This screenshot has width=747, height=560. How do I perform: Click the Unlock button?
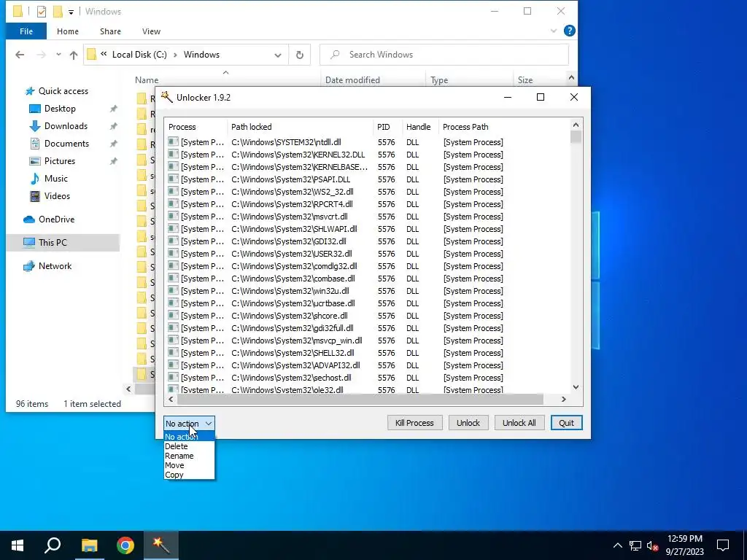[x=468, y=423]
